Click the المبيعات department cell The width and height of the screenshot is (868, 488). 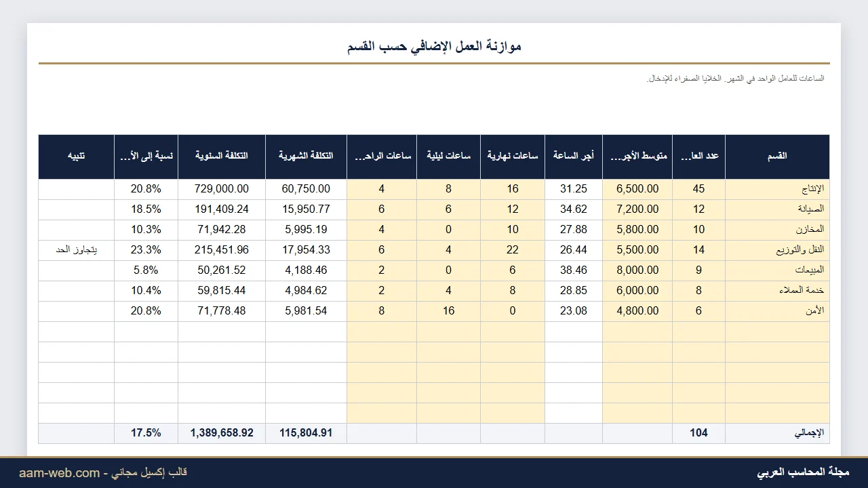click(777, 270)
